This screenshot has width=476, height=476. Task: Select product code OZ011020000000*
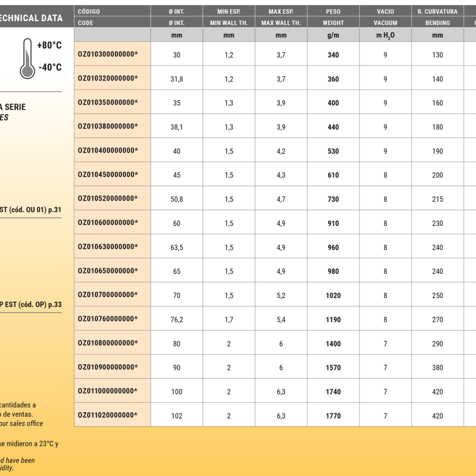pos(108,415)
